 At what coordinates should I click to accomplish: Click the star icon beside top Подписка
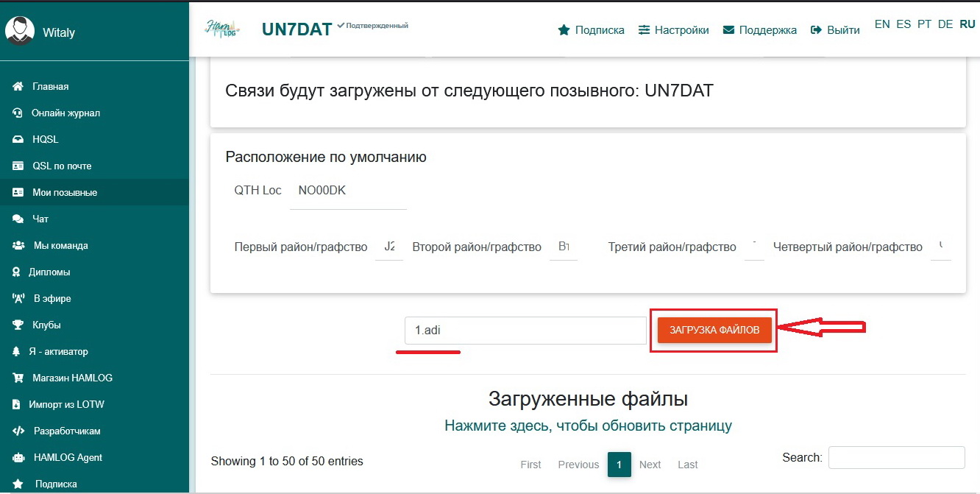pyautogui.click(x=564, y=30)
